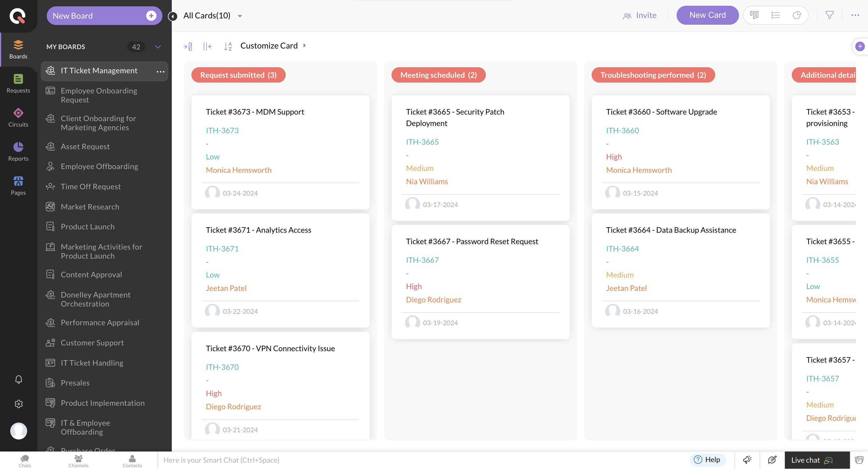Open the Employee Offboarding board
This screenshot has width=868, height=469.
[99, 166]
